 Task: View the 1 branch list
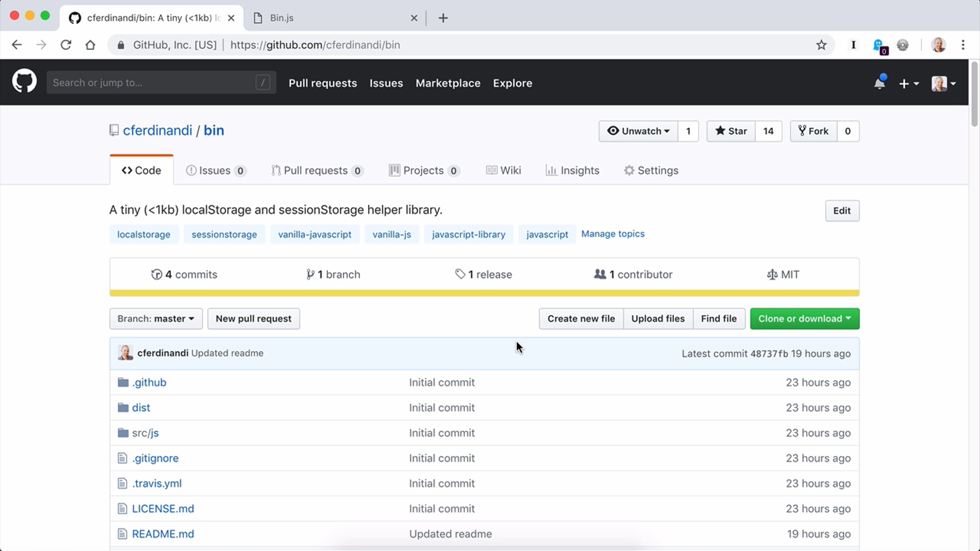[333, 275]
